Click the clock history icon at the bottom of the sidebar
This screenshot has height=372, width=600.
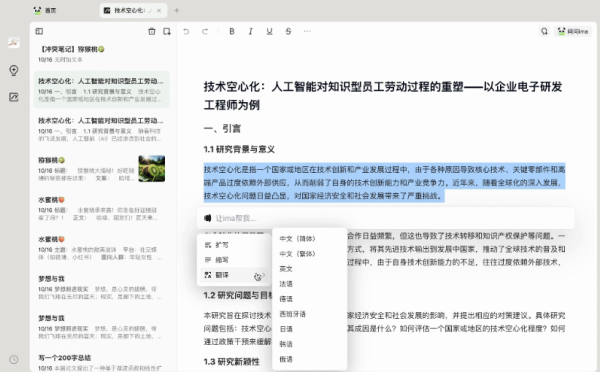pos(14,359)
